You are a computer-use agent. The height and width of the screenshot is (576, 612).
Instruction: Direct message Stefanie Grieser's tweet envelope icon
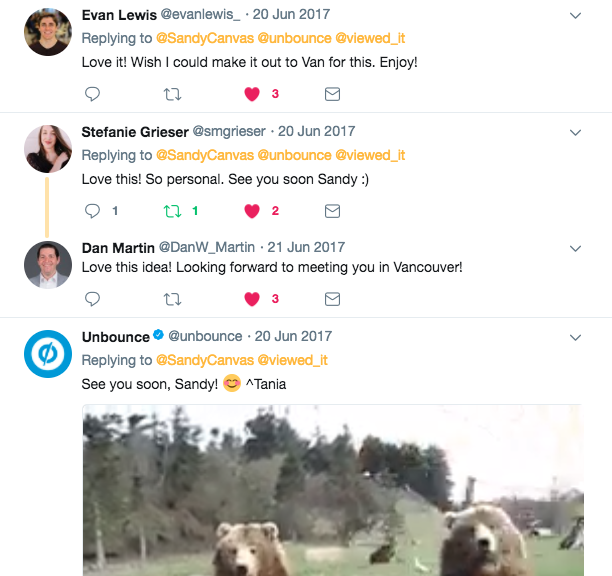click(x=333, y=211)
